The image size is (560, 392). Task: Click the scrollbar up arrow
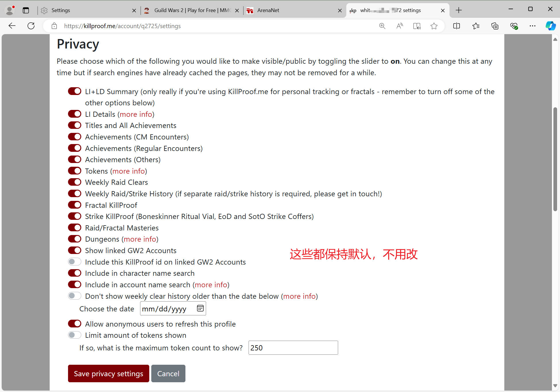[x=555, y=39]
